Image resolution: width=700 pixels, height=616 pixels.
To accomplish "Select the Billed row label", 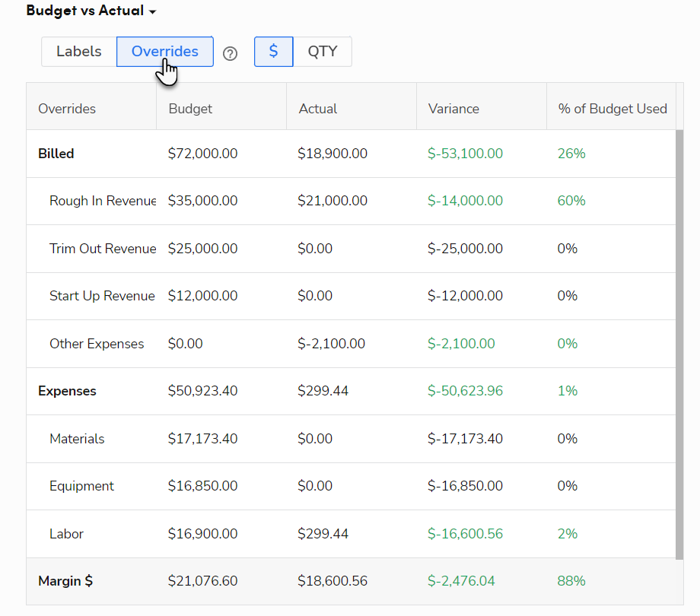I will point(56,154).
